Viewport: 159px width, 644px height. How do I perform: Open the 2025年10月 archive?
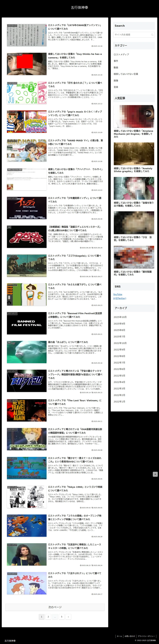120,317
